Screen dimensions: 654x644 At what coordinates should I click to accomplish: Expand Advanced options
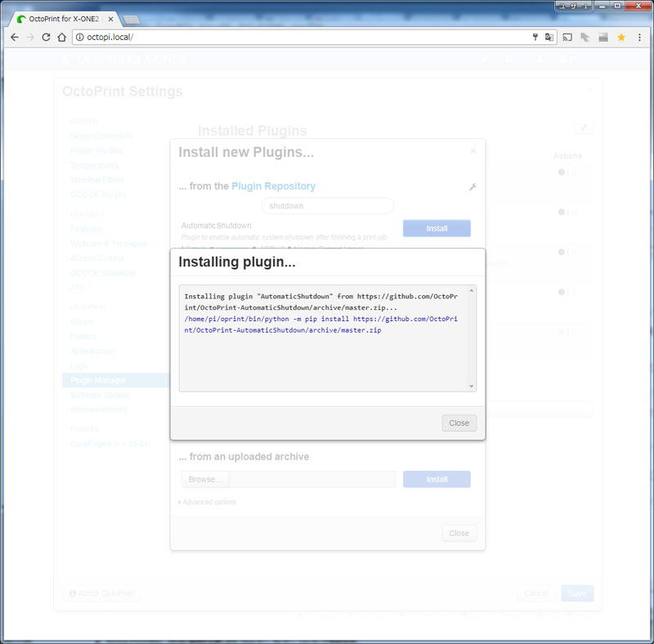(208, 502)
